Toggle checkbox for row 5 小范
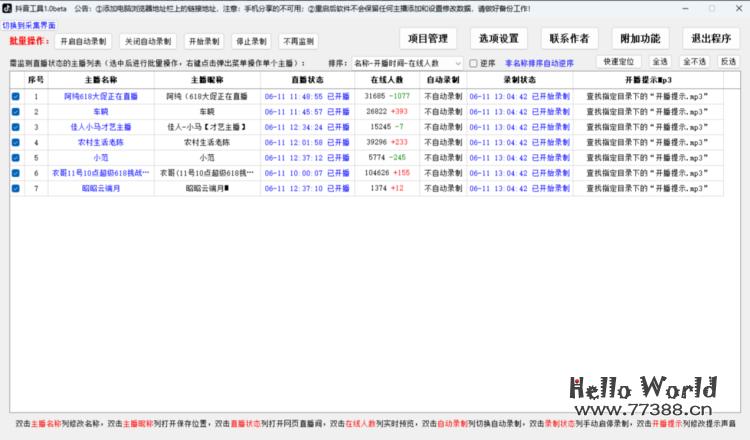Screen dimensions: 750x440 pos(16,158)
